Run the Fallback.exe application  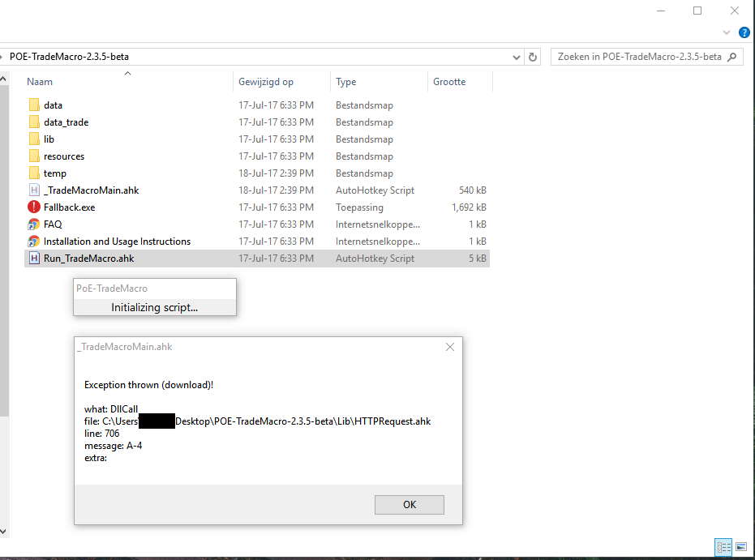[x=66, y=207]
